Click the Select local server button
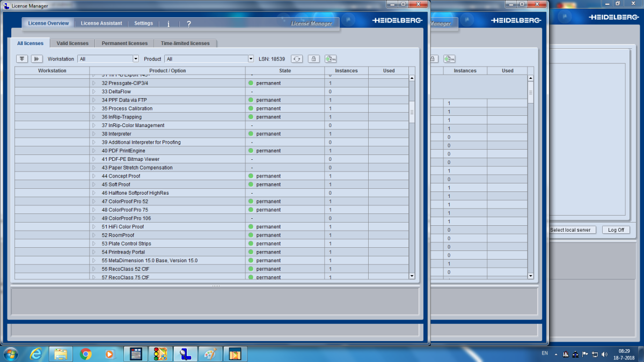 pos(570,230)
